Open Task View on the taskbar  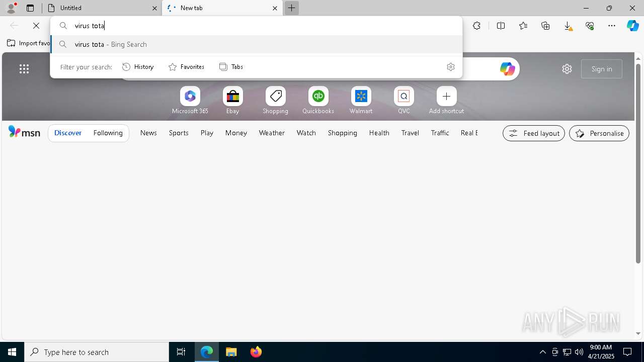click(x=181, y=352)
